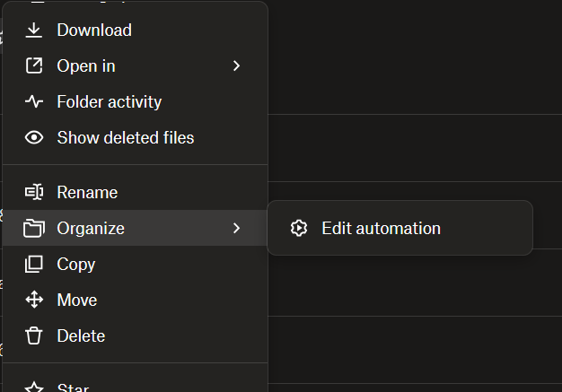Screen dimensions: 562x392
Task: Click the Rename text-cursor icon
Action: pos(34,192)
